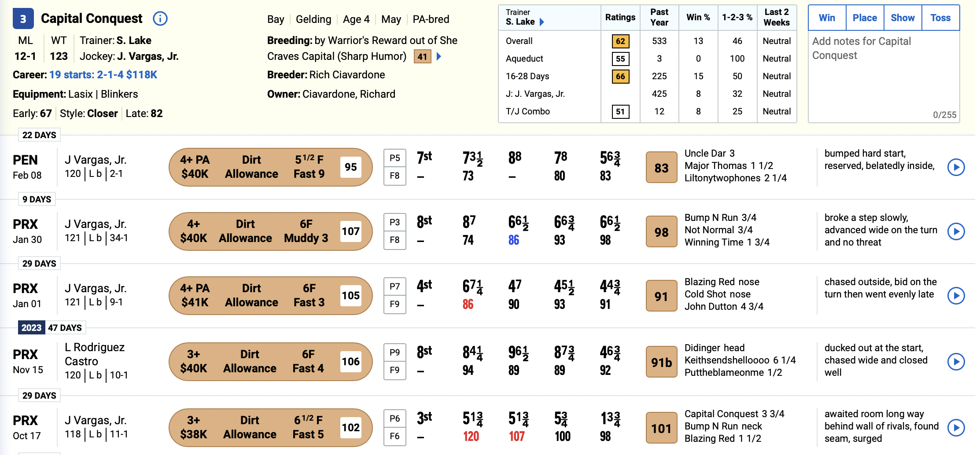Select the 101 speed figure box
The height and width of the screenshot is (455, 980).
tap(661, 428)
